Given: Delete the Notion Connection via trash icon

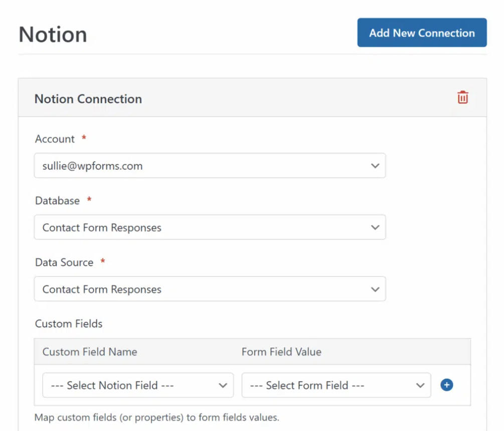Looking at the screenshot, I should [x=462, y=97].
